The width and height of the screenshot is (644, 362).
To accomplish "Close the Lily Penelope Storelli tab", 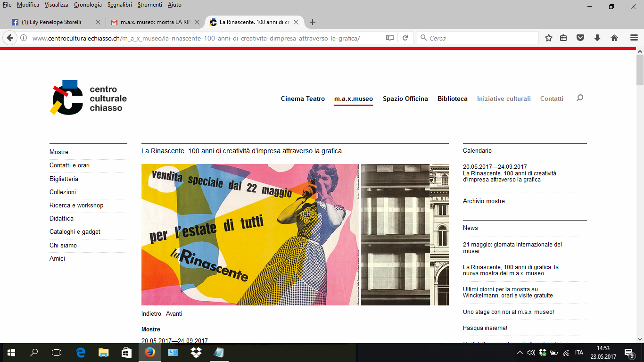I will click(x=98, y=22).
